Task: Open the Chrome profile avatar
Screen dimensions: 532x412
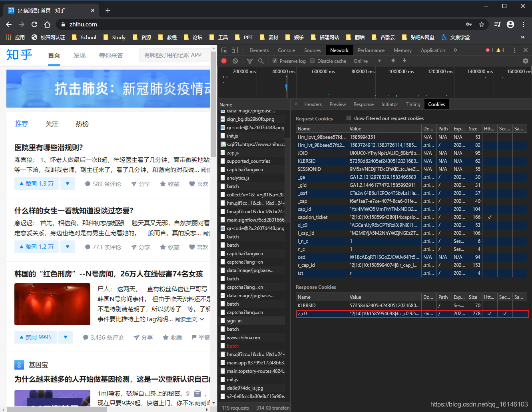Action: (x=510, y=24)
